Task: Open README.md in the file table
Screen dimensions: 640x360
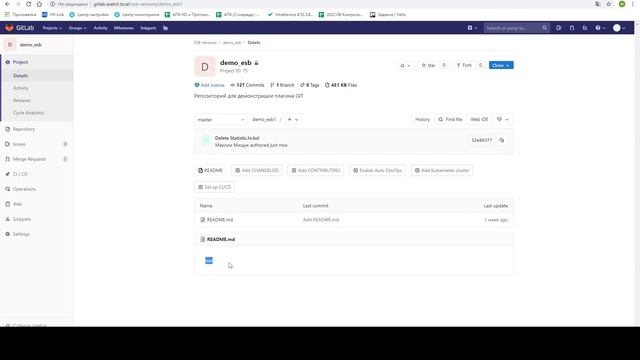Action: click(220, 220)
